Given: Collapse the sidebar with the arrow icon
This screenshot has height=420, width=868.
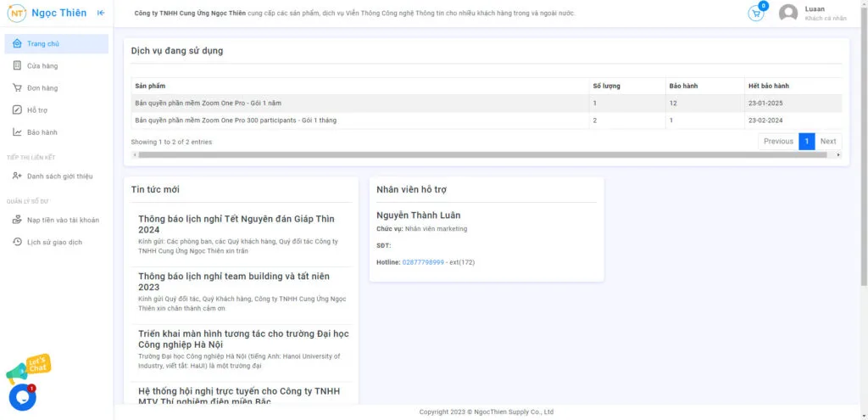Looking at the screenshot, I should 101,13.
